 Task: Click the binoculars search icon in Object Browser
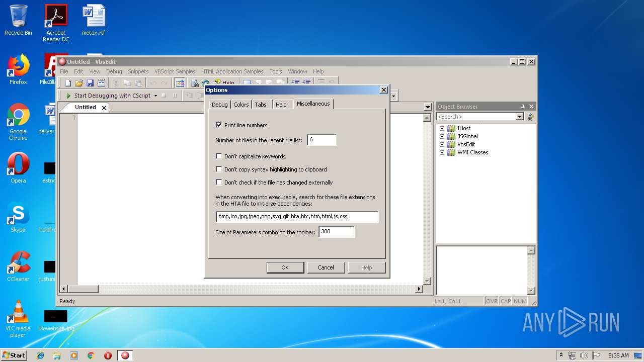530,117
